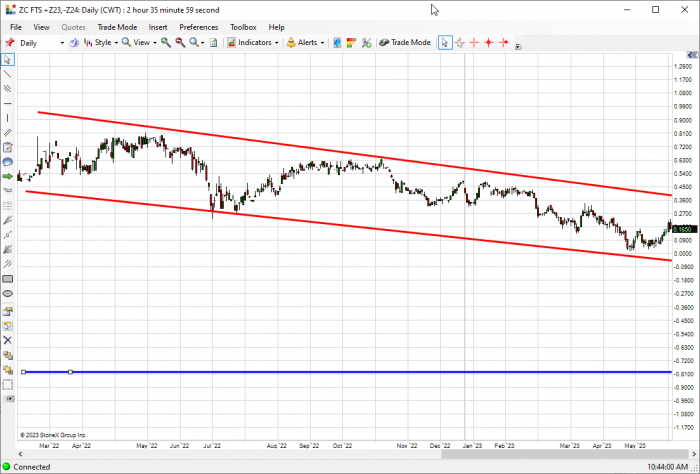Open the Preferences menu
700x474 pixels.
[199, 27]
